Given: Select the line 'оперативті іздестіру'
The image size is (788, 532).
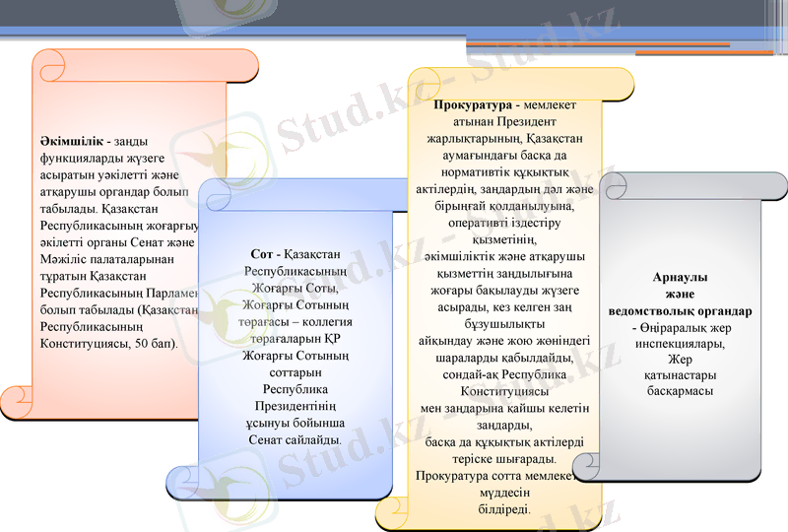Looking at the screenshot, I should [x=504, y=223].
